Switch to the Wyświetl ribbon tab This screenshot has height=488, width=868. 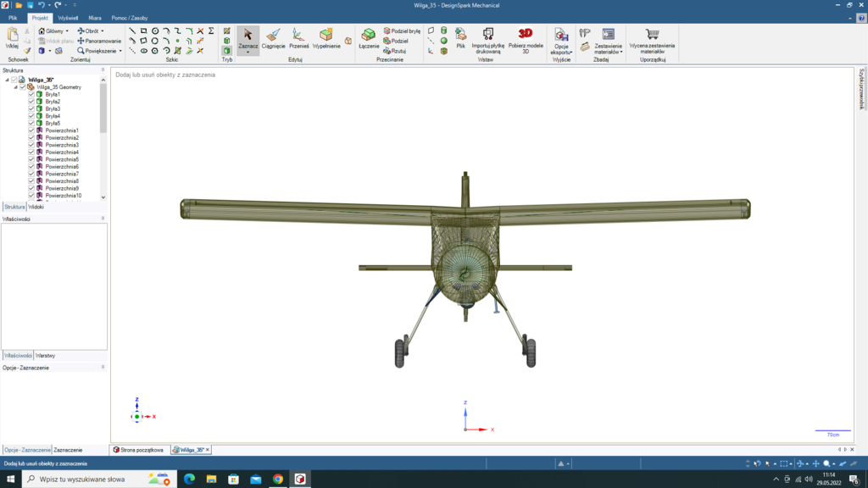point(68,18)
